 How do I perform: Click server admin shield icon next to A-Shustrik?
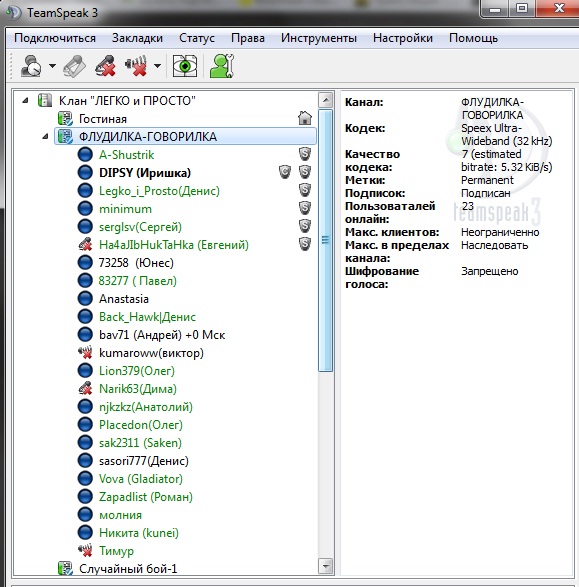pyautogui.click(x=305, y=154)
